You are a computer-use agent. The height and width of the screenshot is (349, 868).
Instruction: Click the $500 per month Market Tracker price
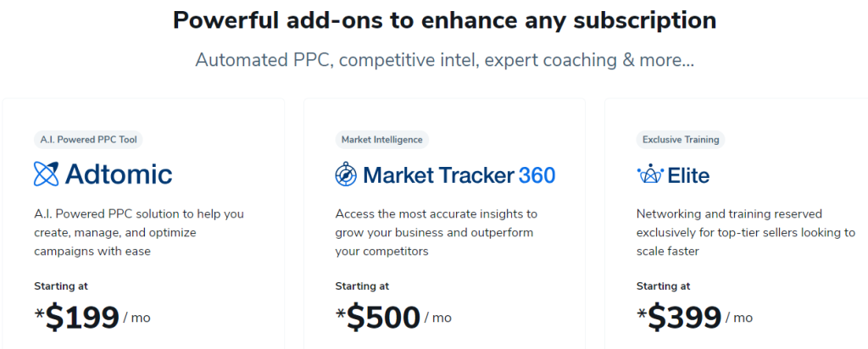(x=393, y=317)
